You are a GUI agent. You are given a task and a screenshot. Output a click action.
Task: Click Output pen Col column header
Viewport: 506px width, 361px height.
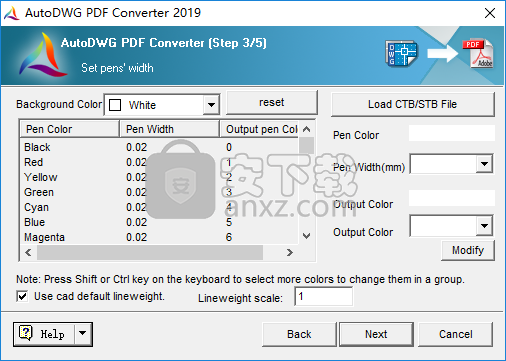(x=259, y=129)
